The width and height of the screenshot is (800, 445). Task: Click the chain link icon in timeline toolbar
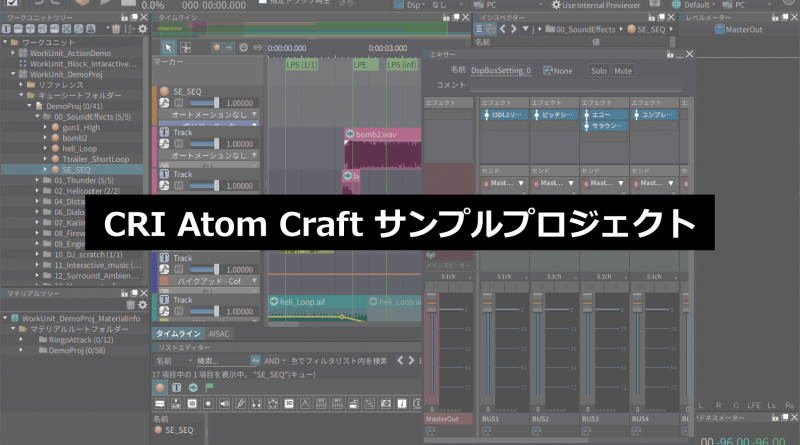[258, 47]
